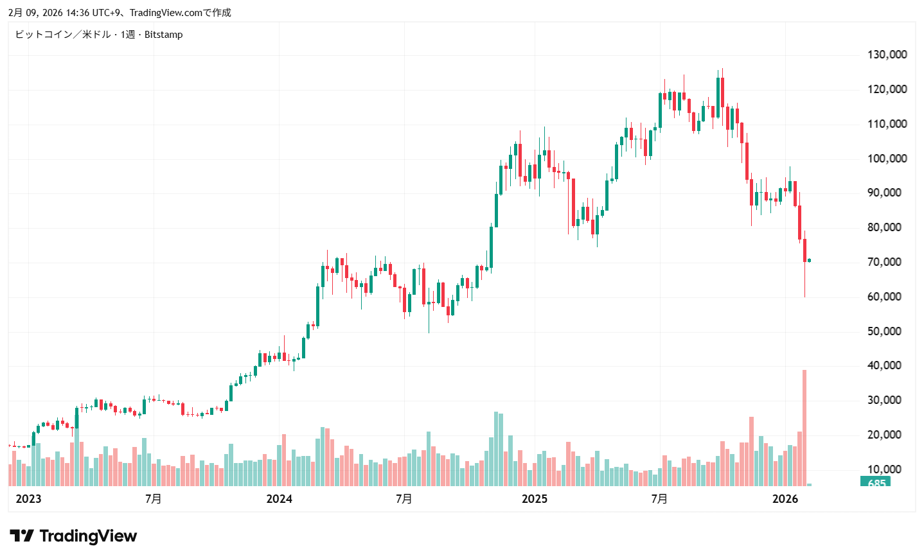The height and width of the screenshot is (560, 924).
Task: Click the 7月 label between 2025 and 2026
Action: [659, 499]
